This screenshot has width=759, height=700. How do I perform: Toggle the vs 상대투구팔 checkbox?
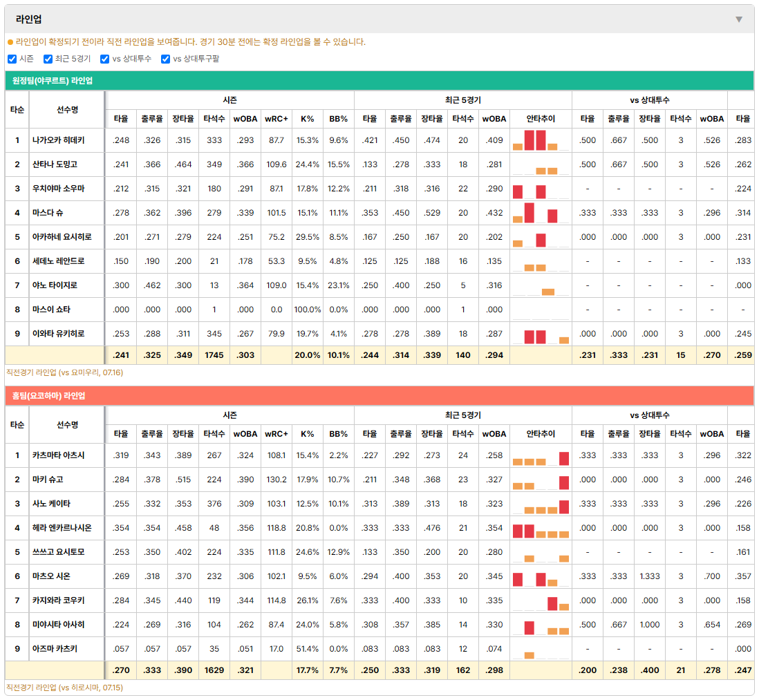165,59
